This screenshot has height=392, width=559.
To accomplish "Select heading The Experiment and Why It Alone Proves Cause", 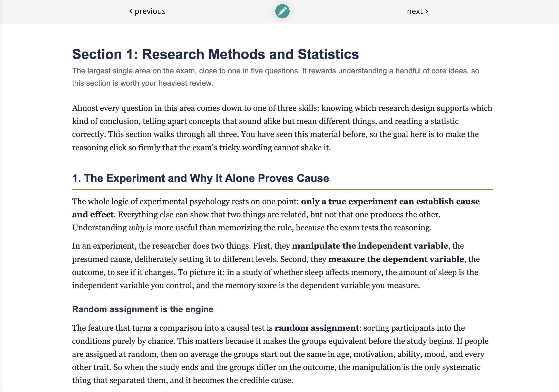I will pyautogui.click(x=200, y=178).
